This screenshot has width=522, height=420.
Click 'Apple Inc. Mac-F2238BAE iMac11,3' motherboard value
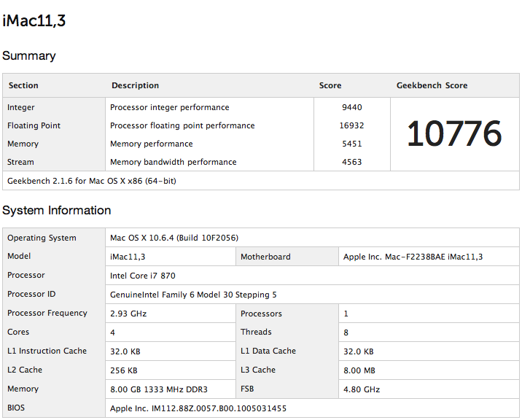[413, 257]
